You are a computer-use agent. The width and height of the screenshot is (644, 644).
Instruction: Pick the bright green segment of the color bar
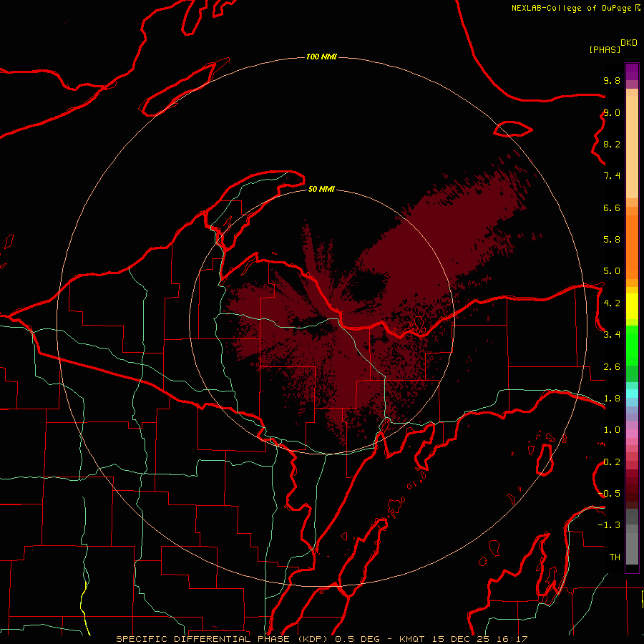[632, 345]
